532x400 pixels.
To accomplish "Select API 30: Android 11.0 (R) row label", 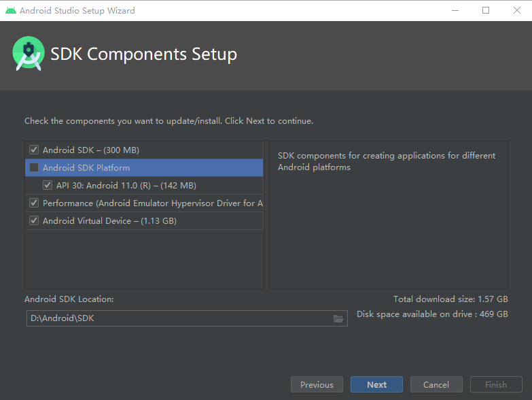I will (x=126, y=186).
